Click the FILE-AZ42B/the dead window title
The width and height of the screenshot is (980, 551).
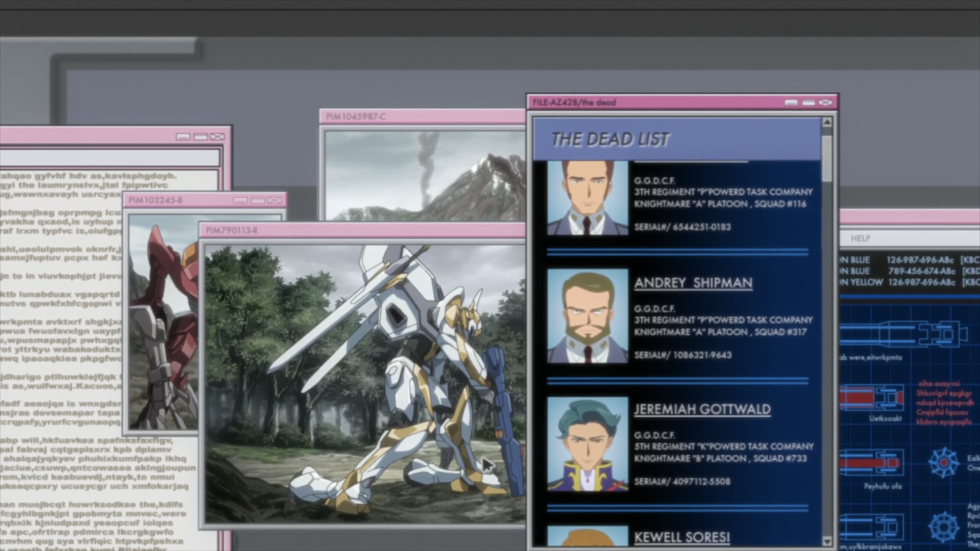pos(574,103)
